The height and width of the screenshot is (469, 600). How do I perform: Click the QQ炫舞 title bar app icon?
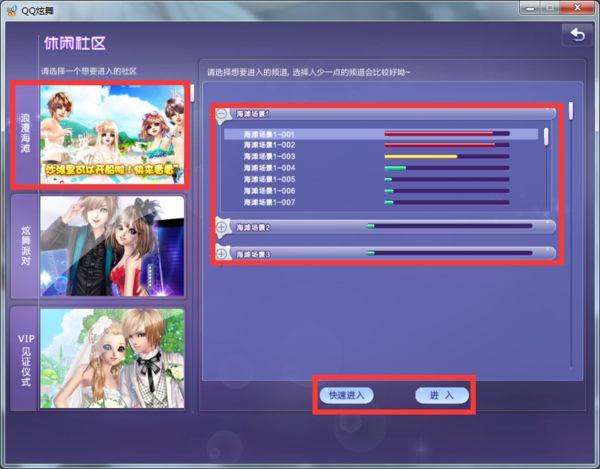(11, 10)
